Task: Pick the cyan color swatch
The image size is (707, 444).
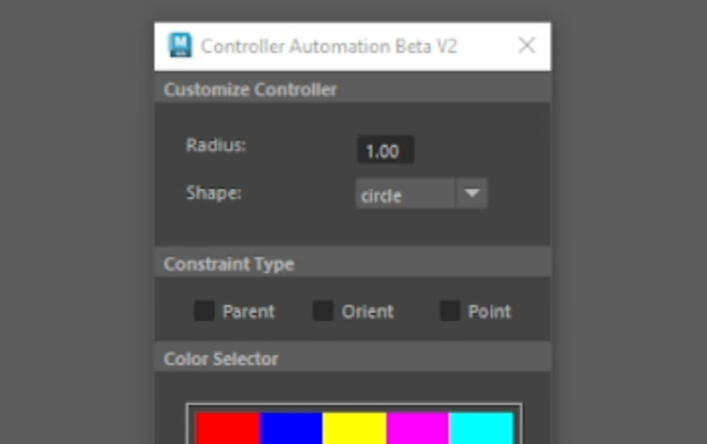Action: [481, 427]
